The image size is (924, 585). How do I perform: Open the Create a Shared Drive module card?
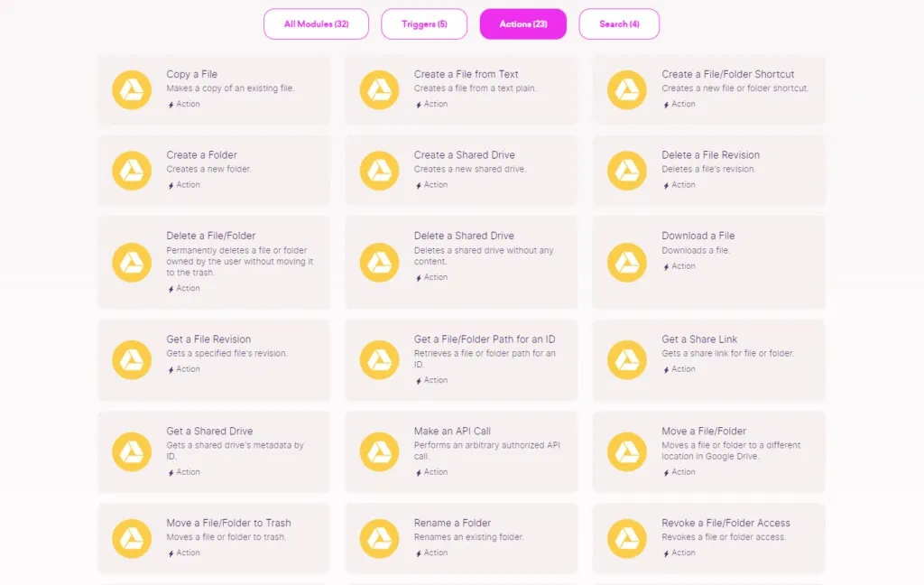pos(461,171)
